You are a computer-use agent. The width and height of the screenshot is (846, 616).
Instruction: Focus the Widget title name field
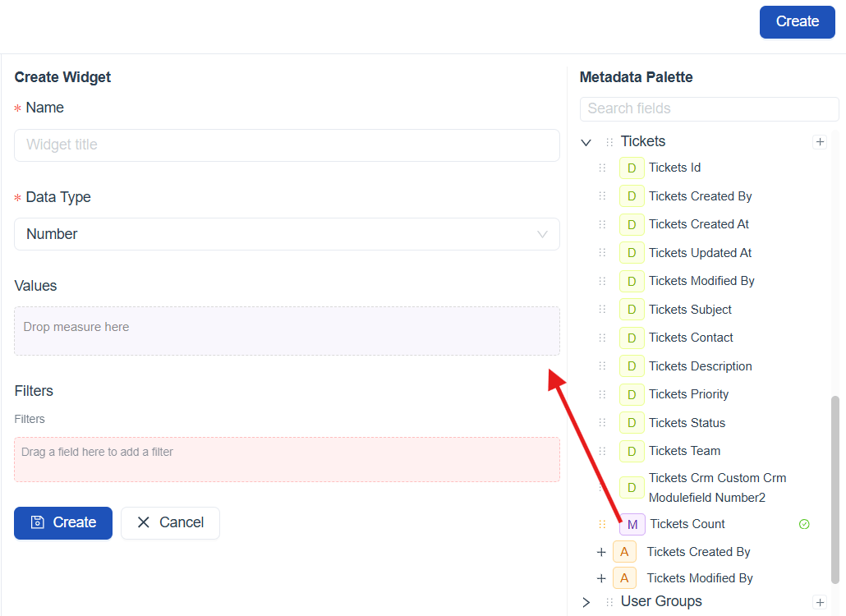pyautogui.click(x=287, y=145)
